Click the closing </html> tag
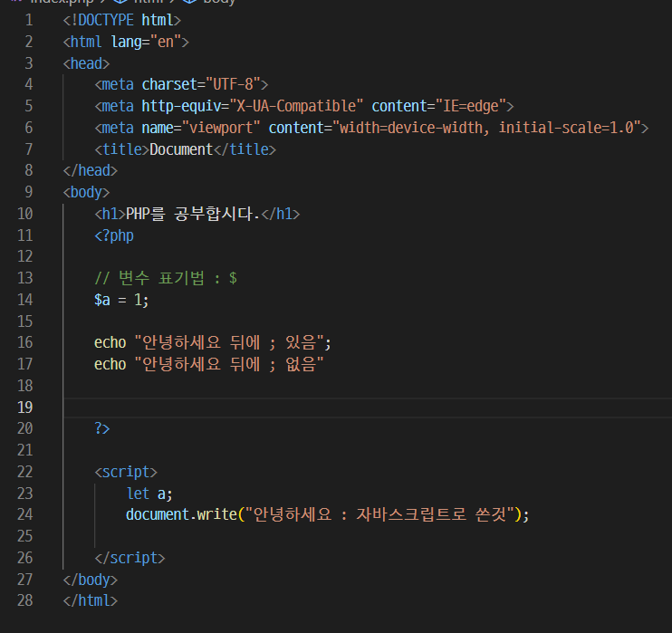This screenshot has width=672, height=633. coord(91,600)
